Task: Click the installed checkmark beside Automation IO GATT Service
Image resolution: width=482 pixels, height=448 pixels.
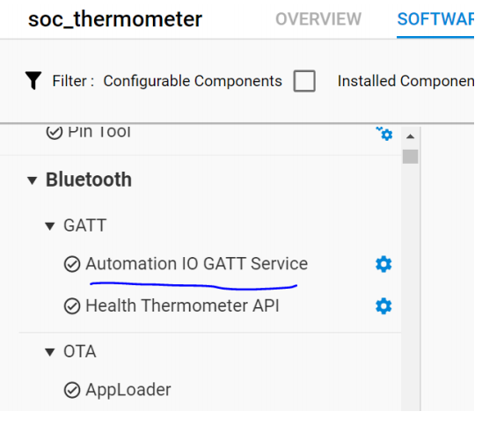Action: (x=72, y=264)
